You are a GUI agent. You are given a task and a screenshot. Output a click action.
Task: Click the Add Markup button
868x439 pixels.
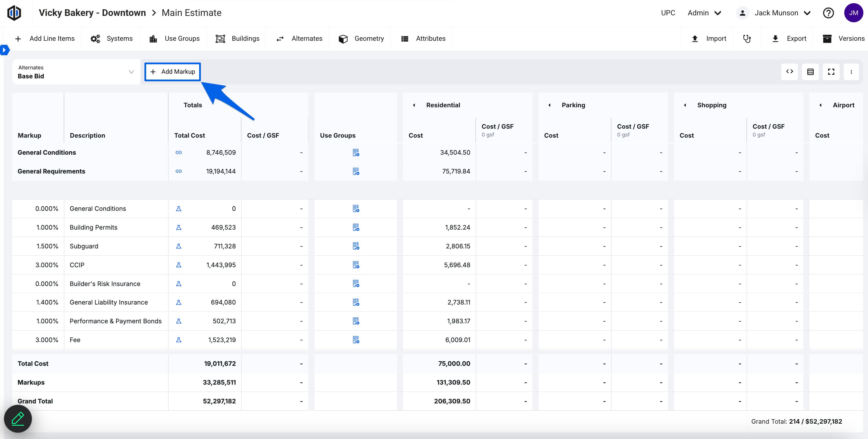[x=173, y=72]
